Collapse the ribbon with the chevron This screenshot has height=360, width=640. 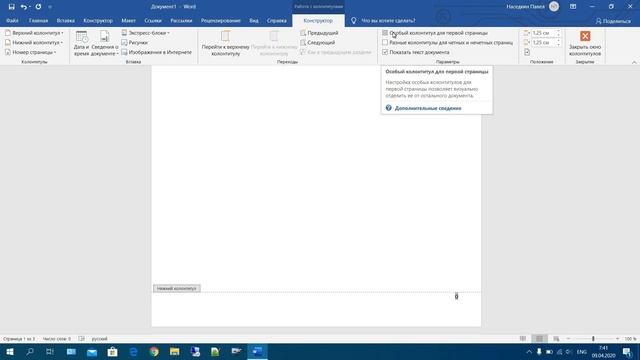pos(634,62)
